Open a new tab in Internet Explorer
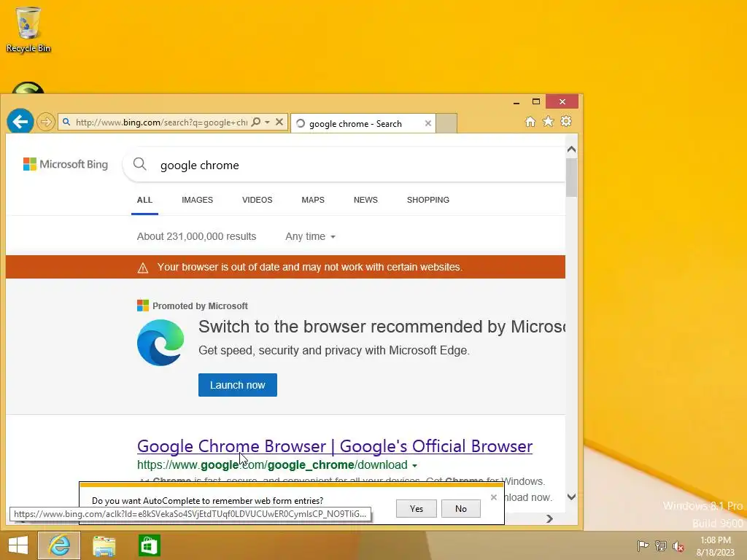747x560 pixels. [x=447, y=123]
